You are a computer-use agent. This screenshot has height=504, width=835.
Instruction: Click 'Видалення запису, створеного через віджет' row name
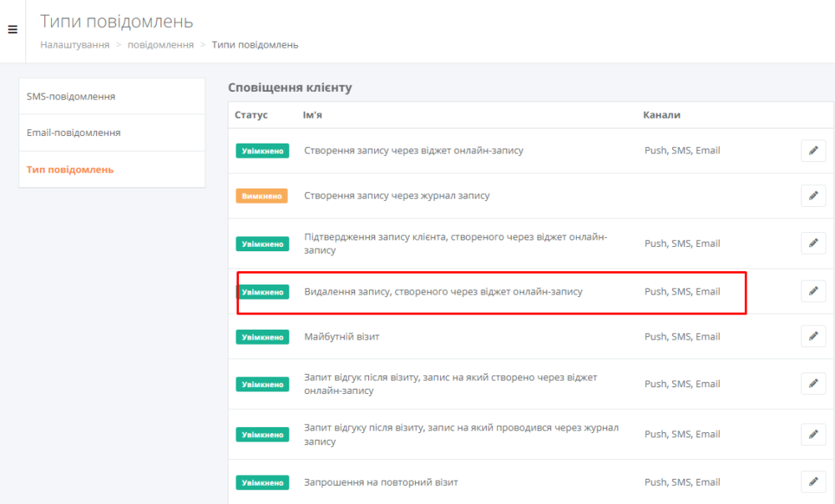tap(443, 292)
